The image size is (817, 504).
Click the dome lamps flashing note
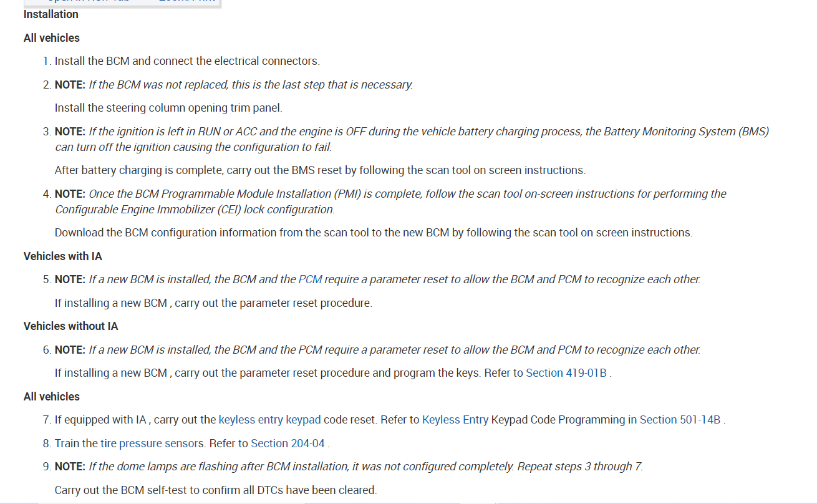pos(365,467)
